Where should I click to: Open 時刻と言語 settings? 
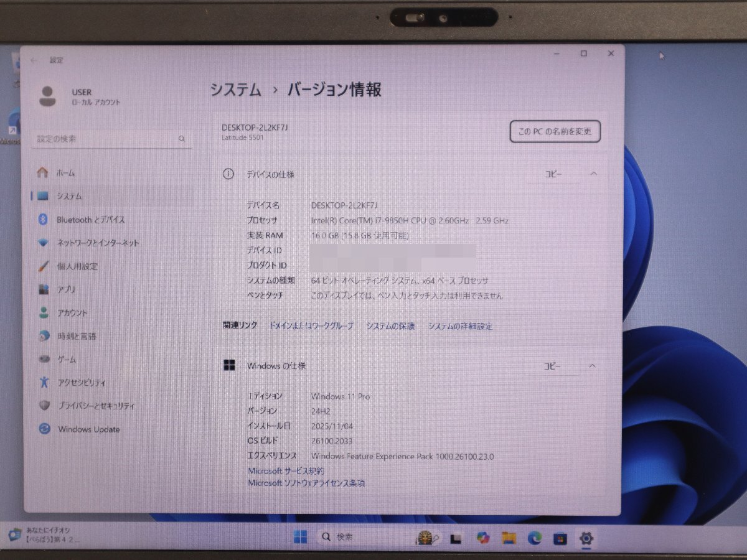point(77,336)
